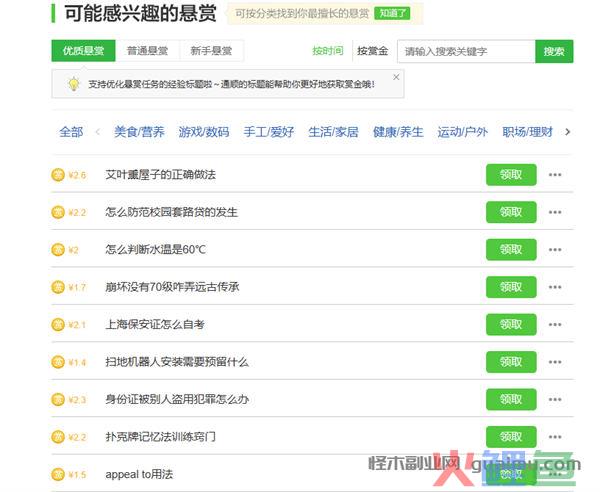Select the 生活/家居 category

click(333, 132)
